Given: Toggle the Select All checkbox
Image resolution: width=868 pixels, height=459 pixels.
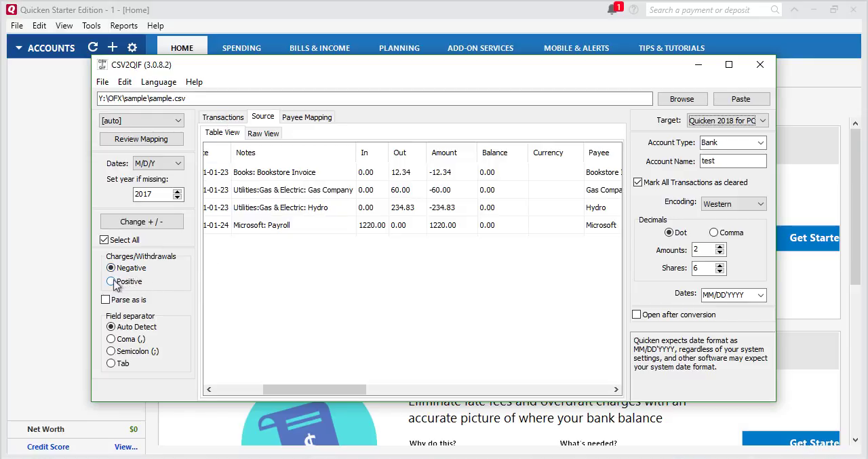Looking at the screenshot, I should [x=104, y=240].
